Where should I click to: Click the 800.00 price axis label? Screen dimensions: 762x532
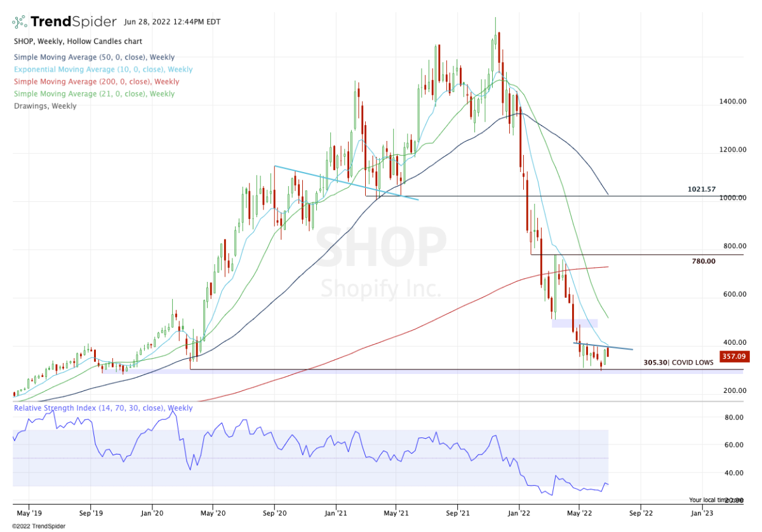click(735, 246)
